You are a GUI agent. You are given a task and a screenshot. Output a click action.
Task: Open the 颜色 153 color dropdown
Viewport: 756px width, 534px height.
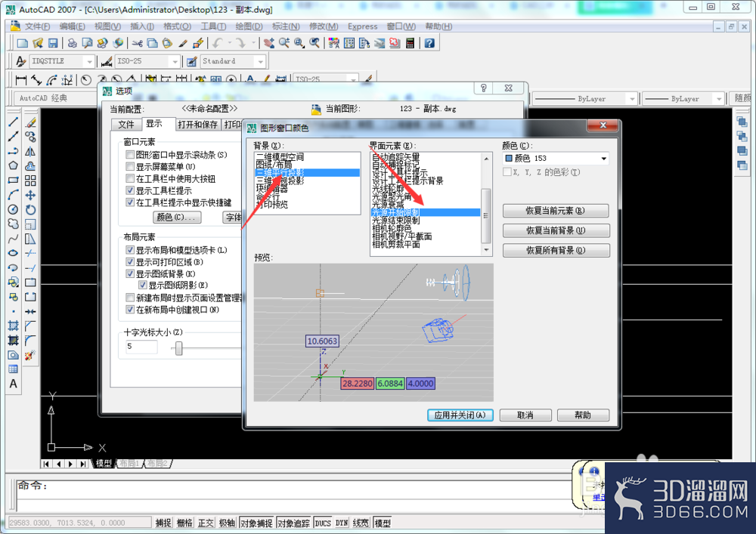[556, 159]
